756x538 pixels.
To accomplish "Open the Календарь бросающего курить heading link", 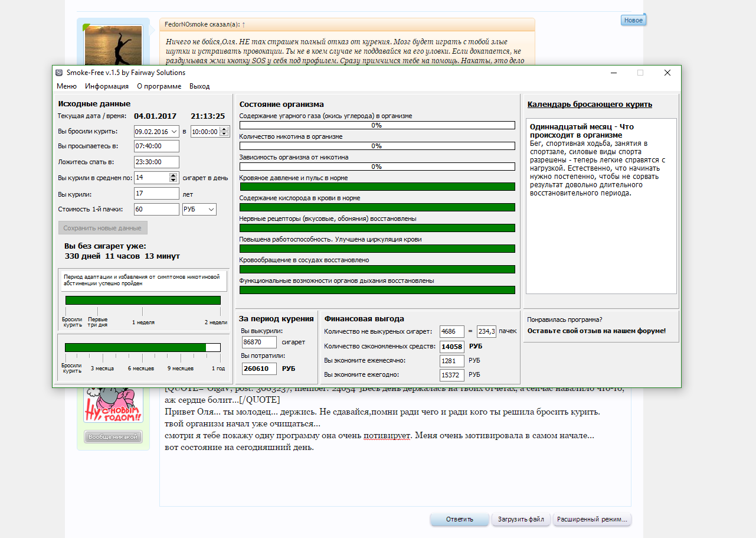I will [x=590, y=105].
